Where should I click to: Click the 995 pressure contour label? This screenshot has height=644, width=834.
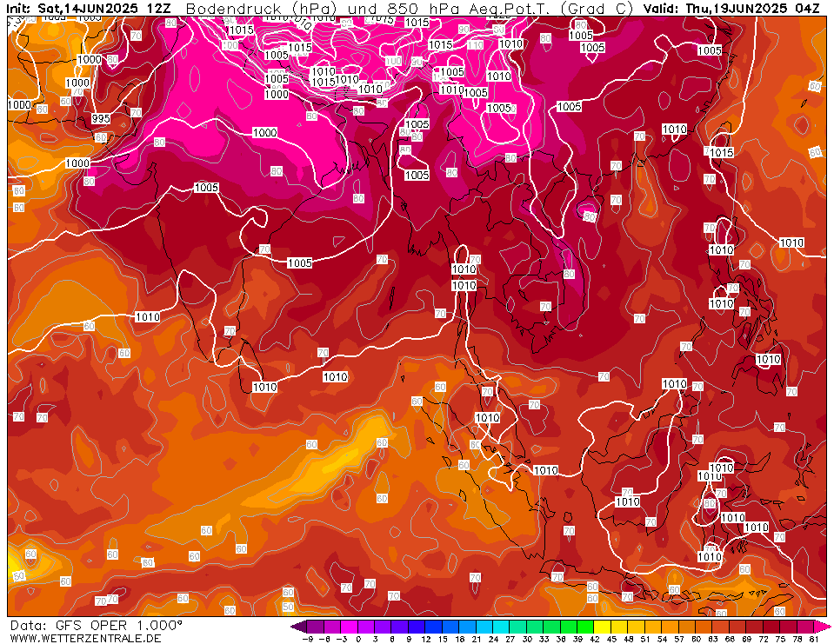(x=101, y=118)
